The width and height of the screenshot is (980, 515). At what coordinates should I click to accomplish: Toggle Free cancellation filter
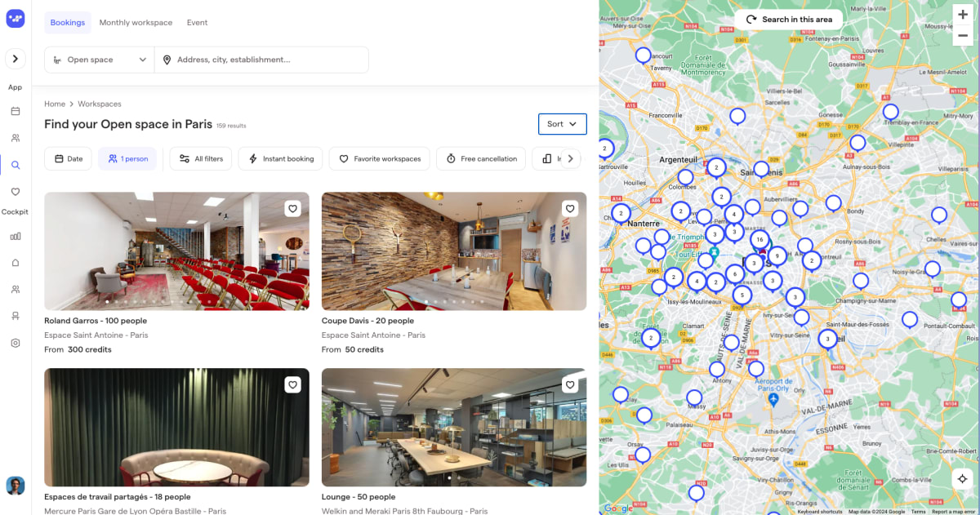pos(481,158)
